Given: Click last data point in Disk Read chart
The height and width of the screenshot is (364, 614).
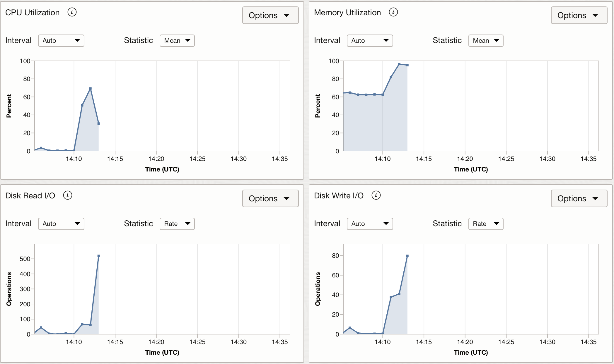Looking at the screenshot, I should 99,256.
